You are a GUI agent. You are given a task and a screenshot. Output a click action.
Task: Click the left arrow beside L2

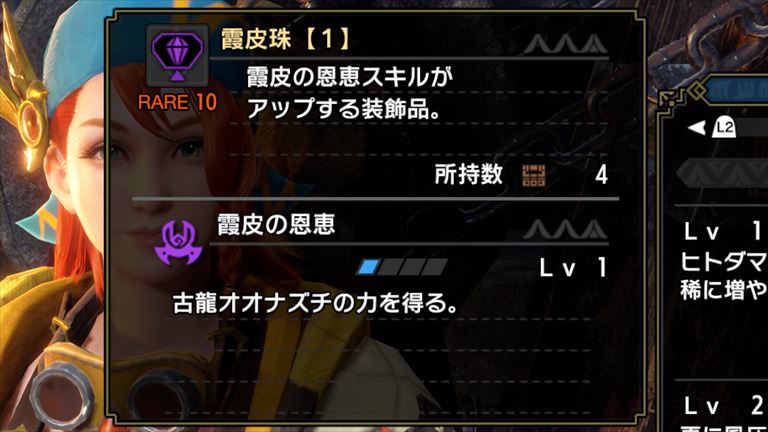click(697, 128)
